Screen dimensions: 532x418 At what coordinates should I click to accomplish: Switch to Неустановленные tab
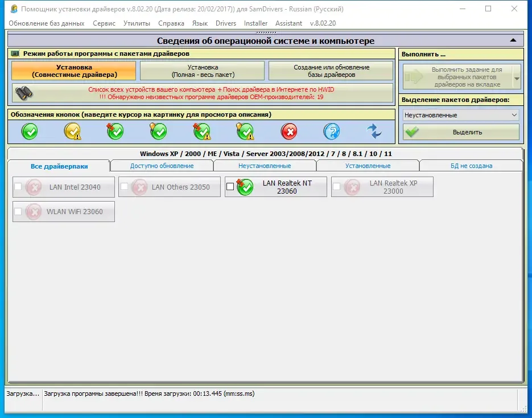click(x=265, y=166)
